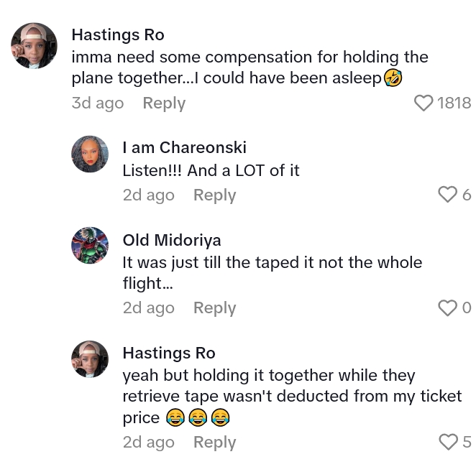Reply to Hastings Ro's compensation comment
Image resolution: width=476 pixels, height=467 pixels.
point(164,103)
